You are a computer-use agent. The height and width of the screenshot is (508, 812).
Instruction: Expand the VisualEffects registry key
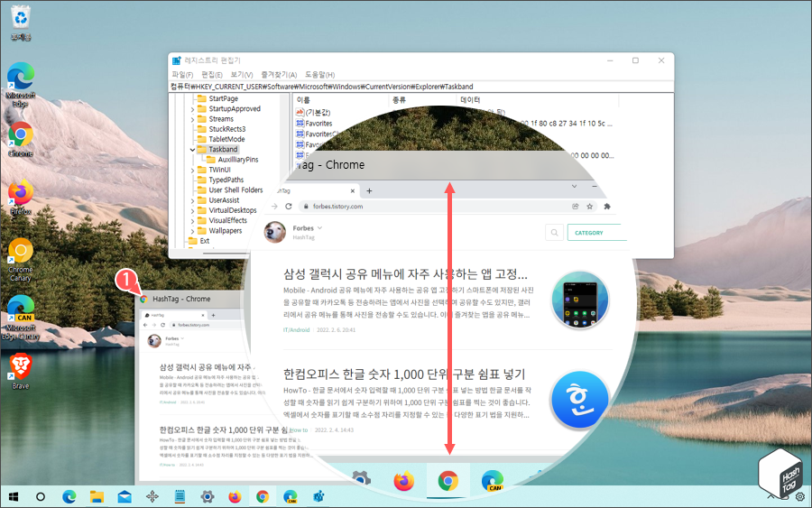[x=193, y=220]
